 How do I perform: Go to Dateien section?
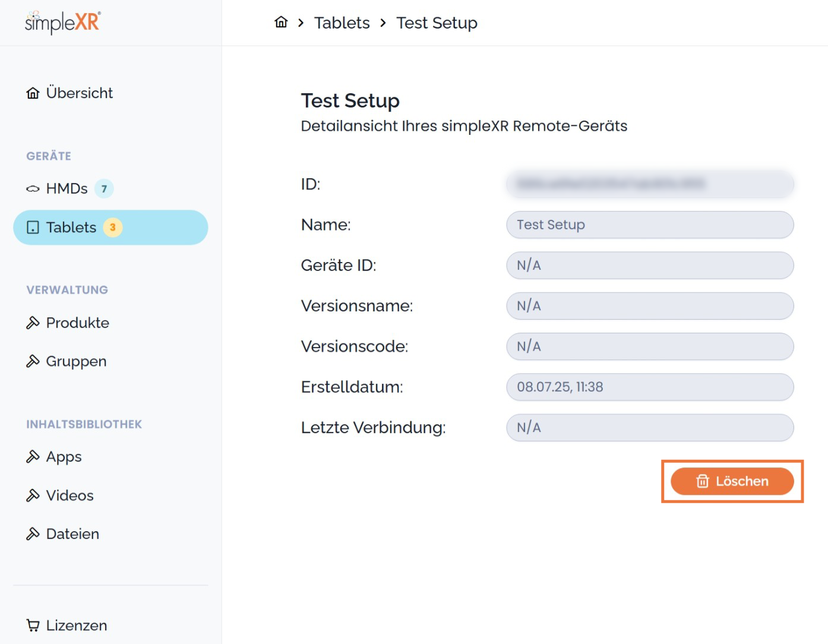pyautogui.click(x=72, y=534)
